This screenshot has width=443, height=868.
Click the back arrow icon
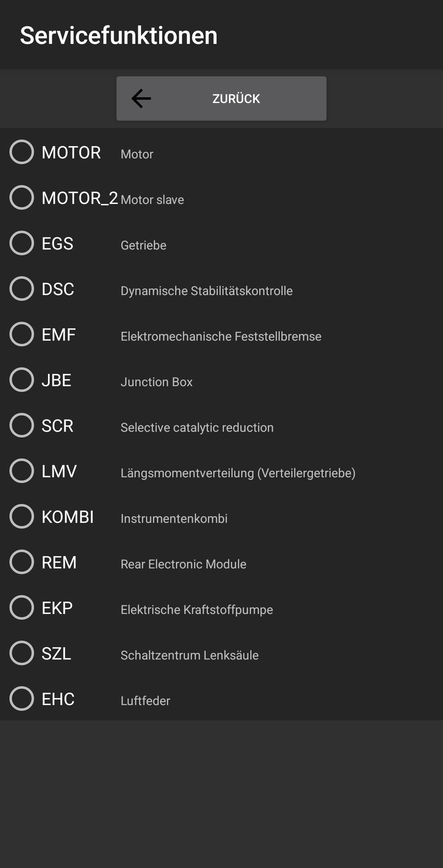point(141,98)
